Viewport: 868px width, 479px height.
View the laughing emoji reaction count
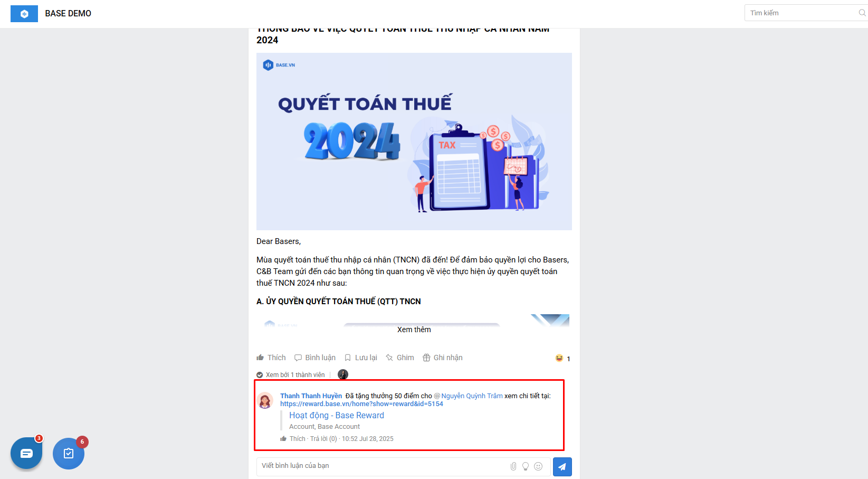563,359
